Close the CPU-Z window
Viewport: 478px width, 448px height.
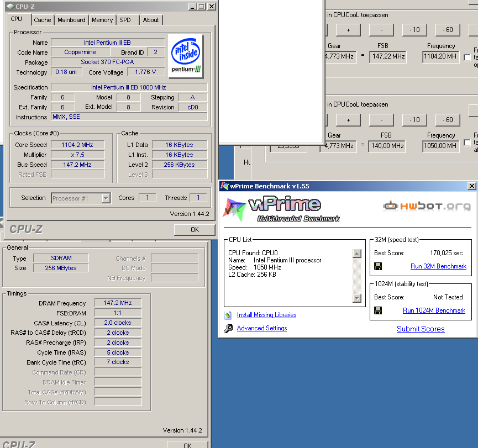(212, 7)
